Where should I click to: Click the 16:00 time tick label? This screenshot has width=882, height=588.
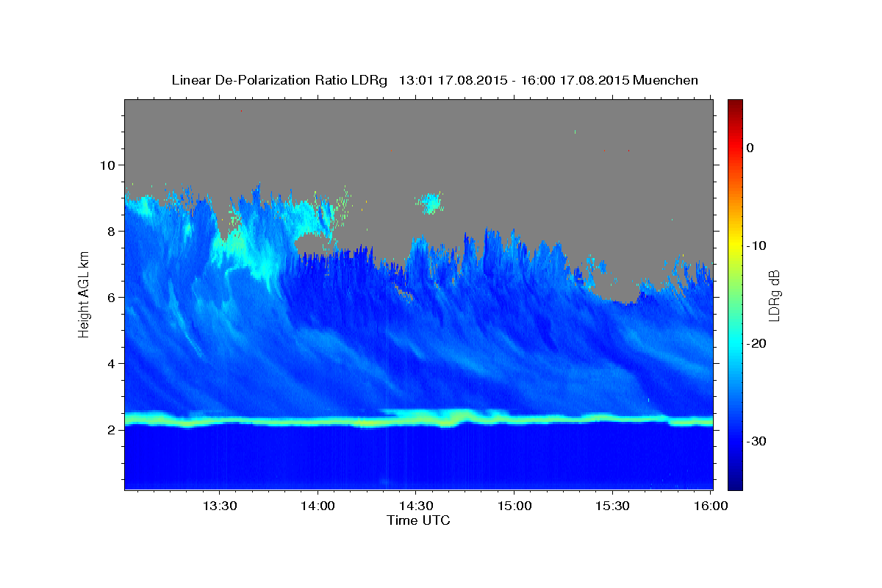click(710, 506)
